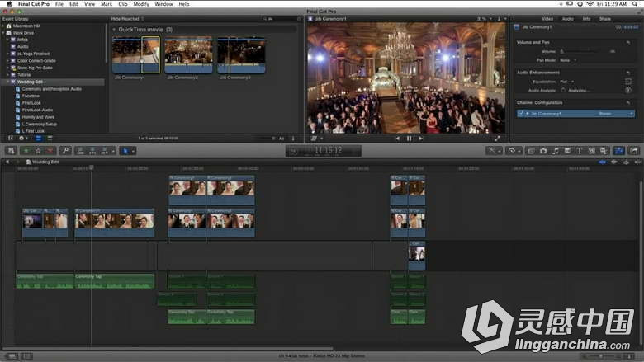Click the Wi-Fi status icon
644x362 pixels.
click(x=590, y=4)
